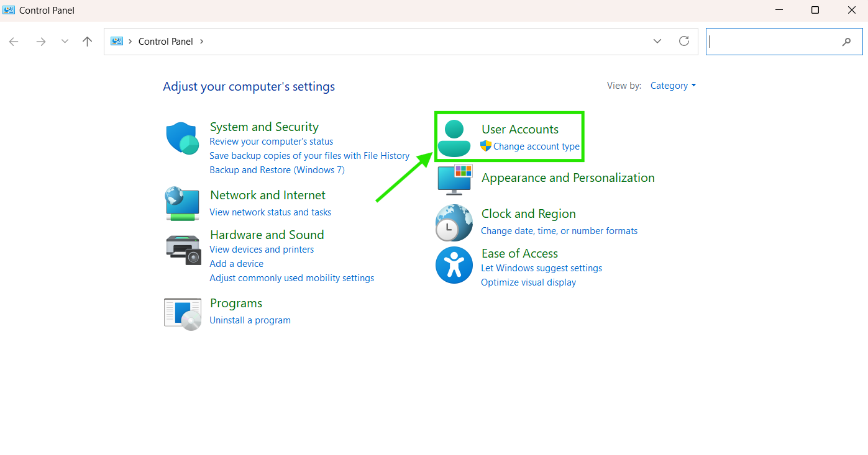Viewport: 868px width, 455px height.
Task: Click View devices and printers
Action: click(262, 250)
